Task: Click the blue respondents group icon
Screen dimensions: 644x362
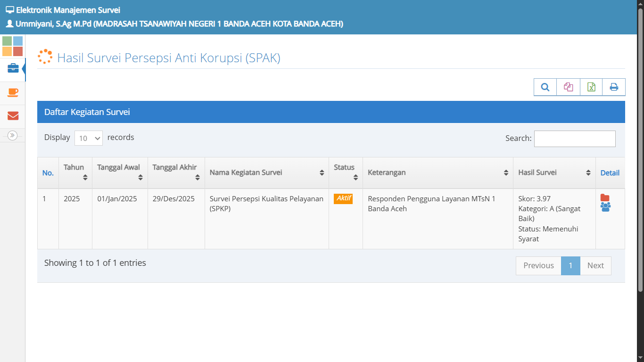Action: [x=605, y=207]
